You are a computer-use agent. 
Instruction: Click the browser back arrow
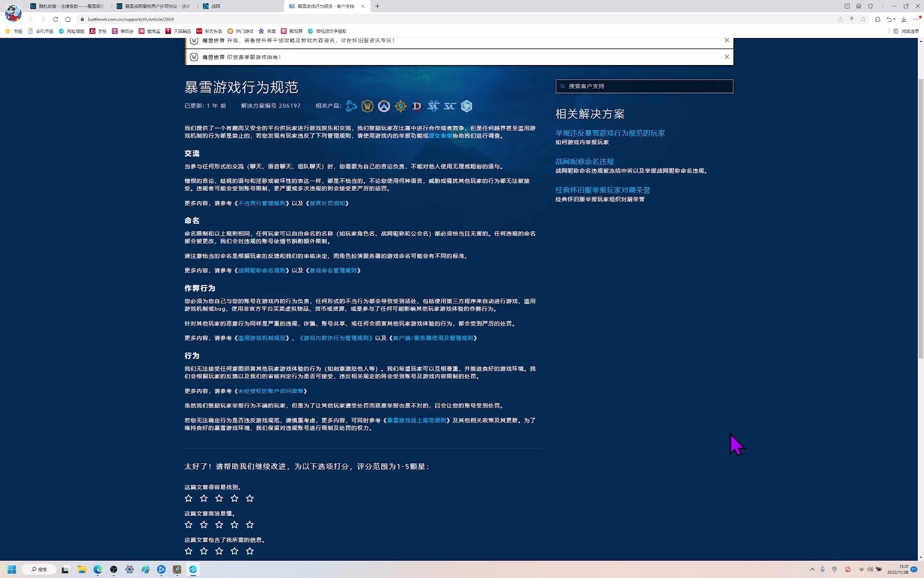coord(31,19)
